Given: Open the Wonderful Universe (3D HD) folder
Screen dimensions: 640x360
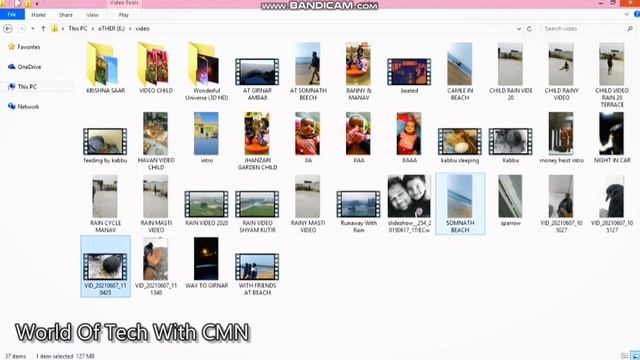Looking at the screenshot, I should click(207, 71).
